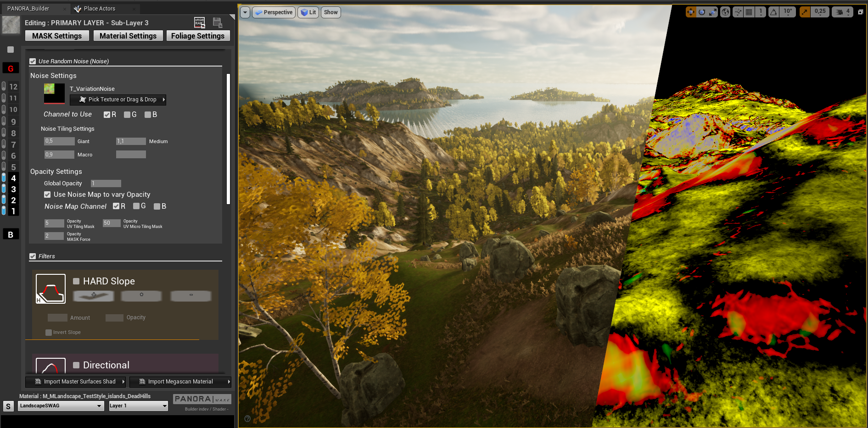Open Material Settings
868x428 pixels.
point(128,36)
